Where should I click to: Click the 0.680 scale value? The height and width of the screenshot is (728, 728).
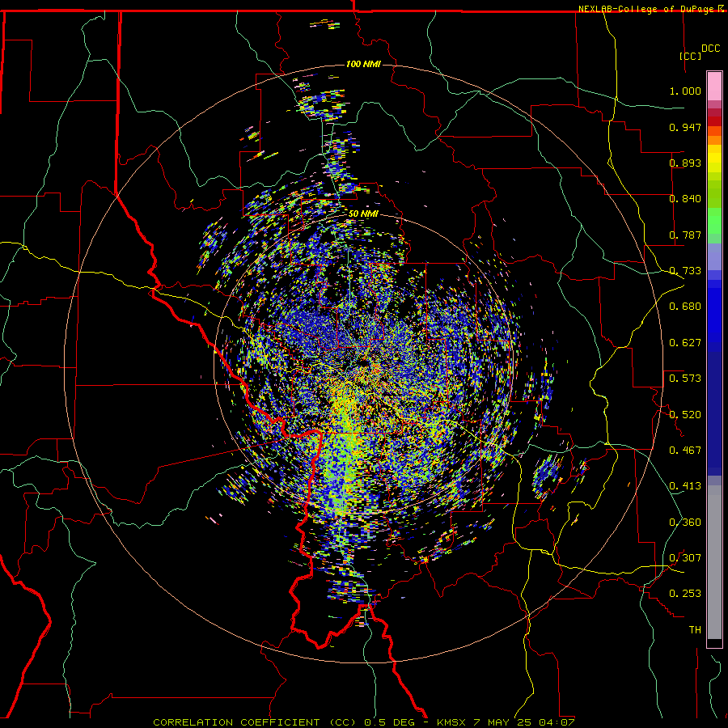[685, 307]
